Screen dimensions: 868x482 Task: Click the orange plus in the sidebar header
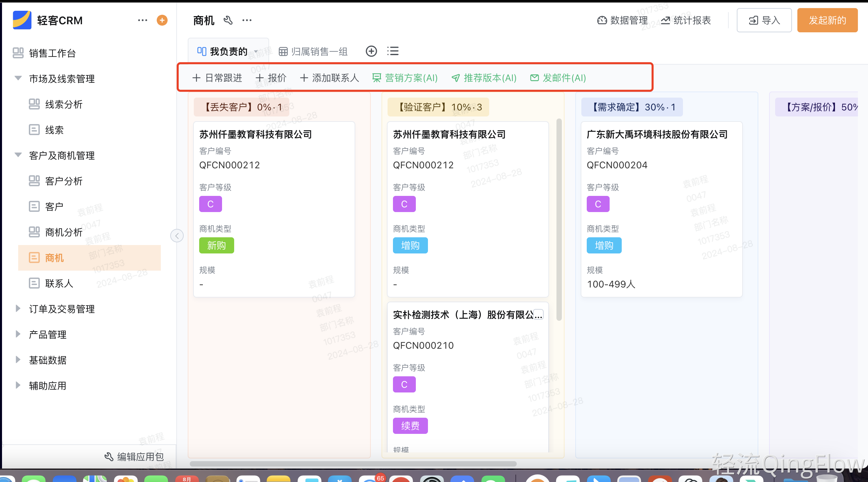(162, 20)
